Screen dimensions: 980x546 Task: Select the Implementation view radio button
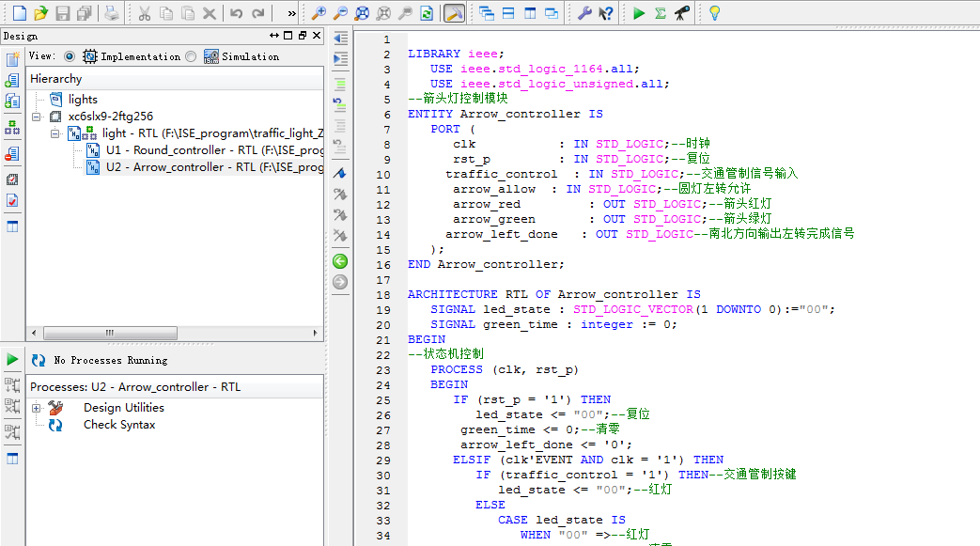pos(70,56)
